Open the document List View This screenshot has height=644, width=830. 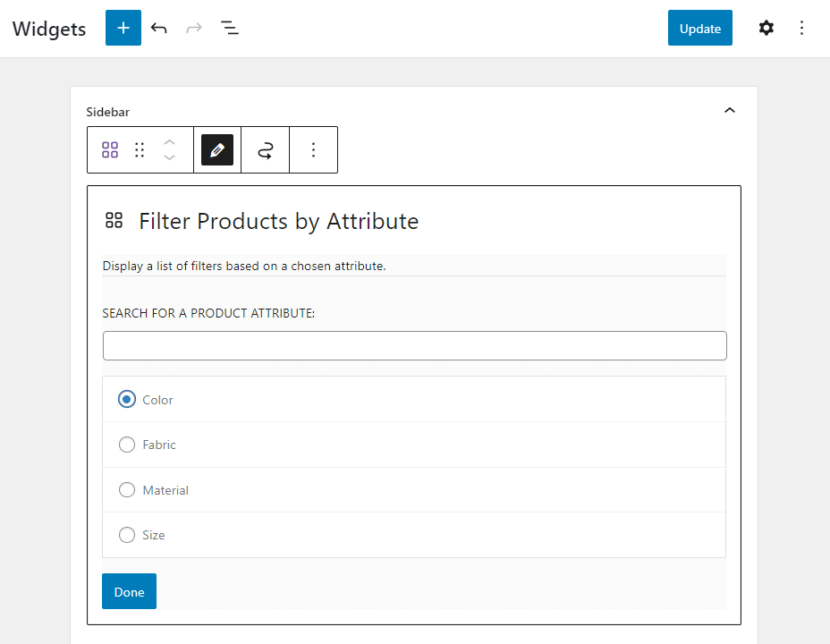click(230, 28)
